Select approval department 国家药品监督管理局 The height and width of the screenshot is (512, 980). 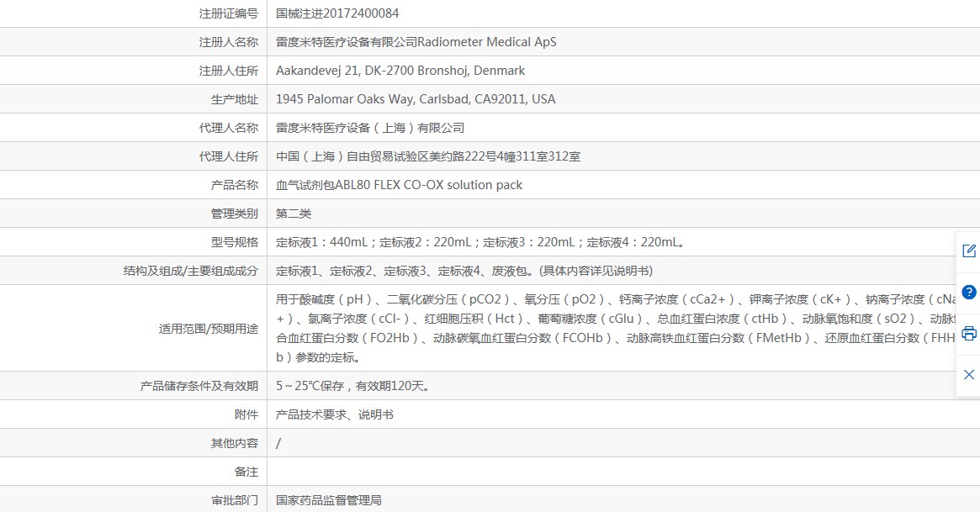pos(329,500)
